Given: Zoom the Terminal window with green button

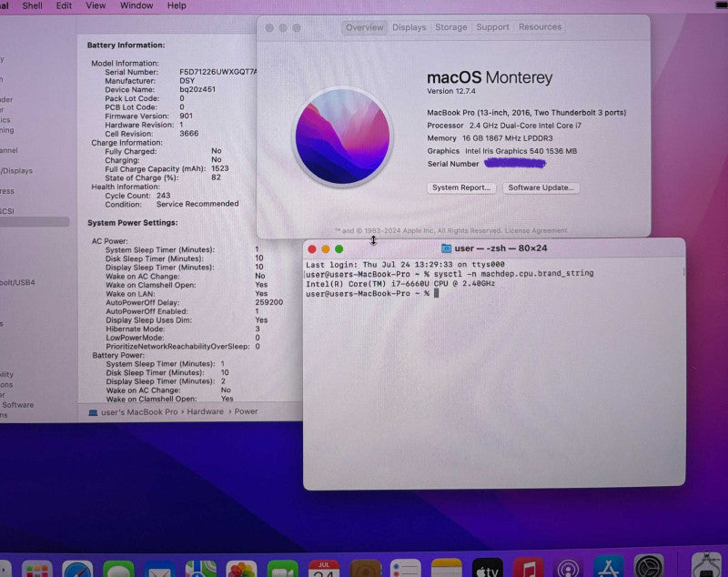Looking at the screenshot, I should 339,249.
